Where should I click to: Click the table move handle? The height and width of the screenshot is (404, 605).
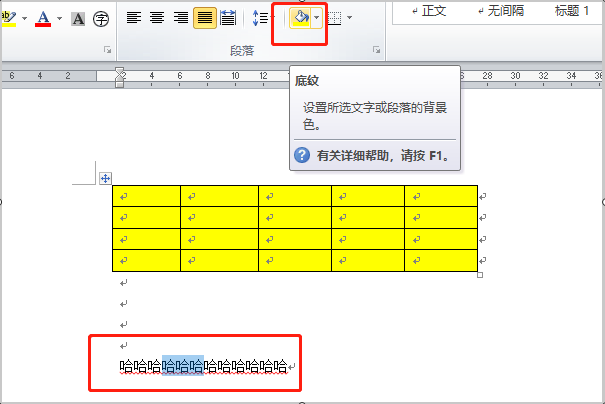coord(105,178)
